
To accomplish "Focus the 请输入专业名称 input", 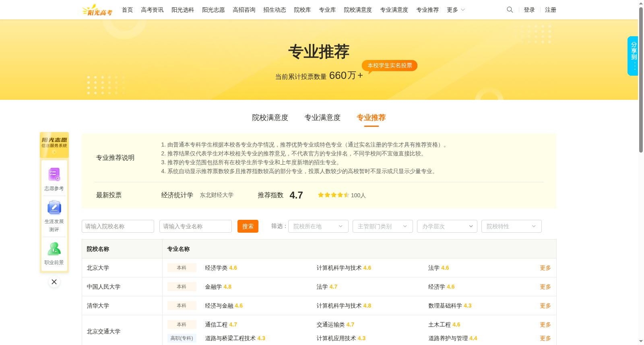I will point(196,226).
